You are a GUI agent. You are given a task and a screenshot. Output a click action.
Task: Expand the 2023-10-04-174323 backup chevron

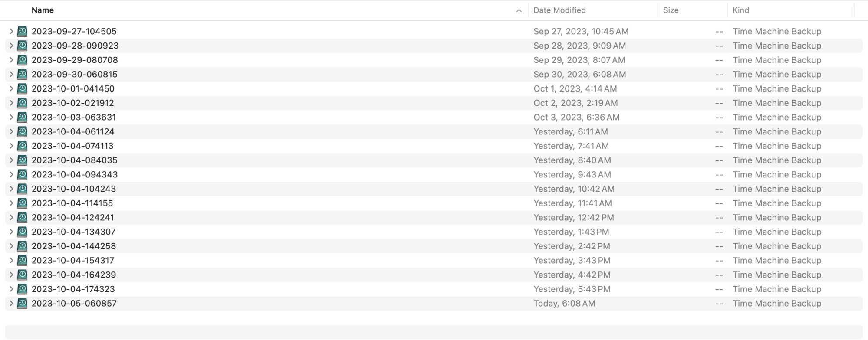[x=11, y=289]
